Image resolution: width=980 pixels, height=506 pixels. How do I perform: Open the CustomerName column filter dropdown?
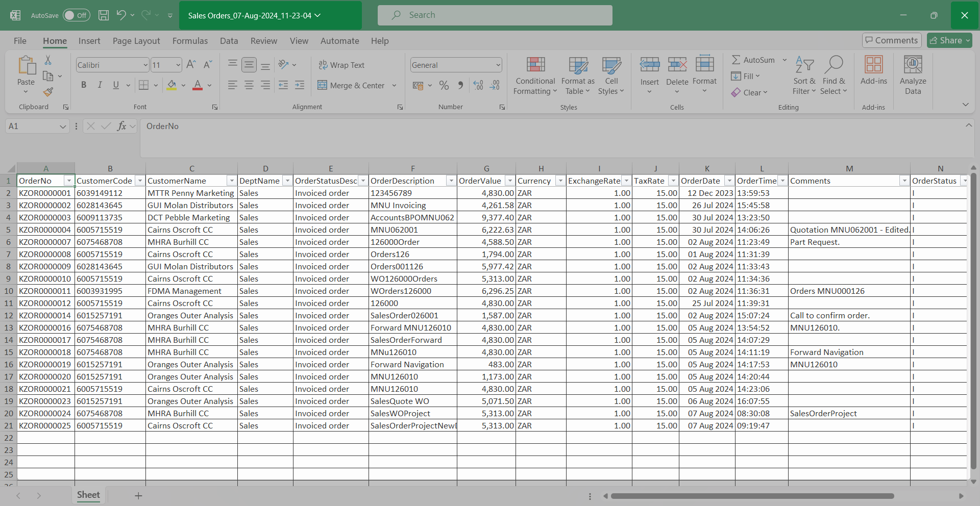click(232, 181)
